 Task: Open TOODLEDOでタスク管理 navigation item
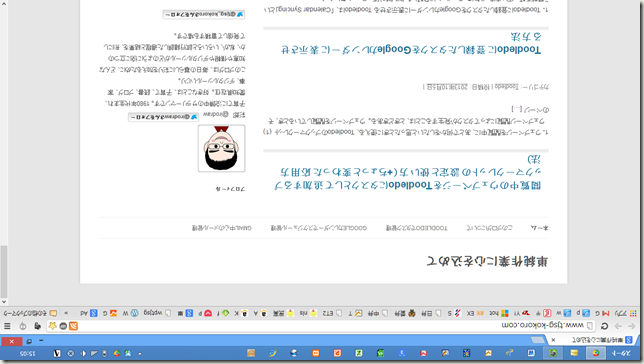point(416,228)
